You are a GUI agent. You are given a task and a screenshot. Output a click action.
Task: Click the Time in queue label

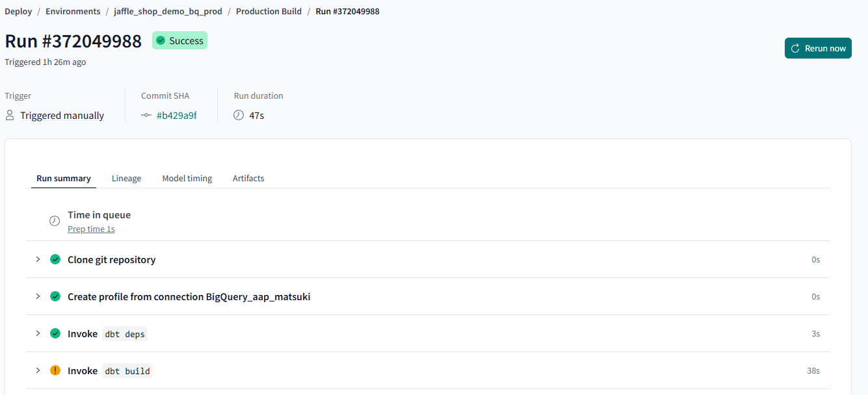click(x=99, y=214)
